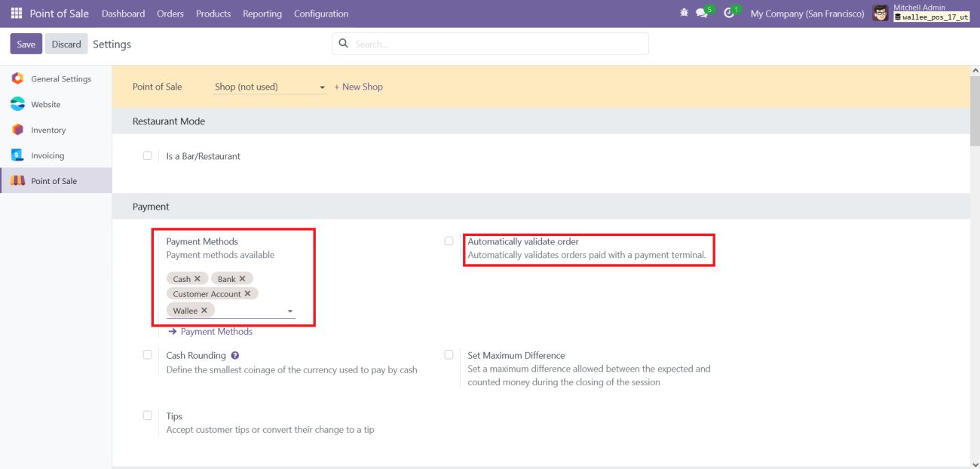
Task: Enable Automatically validate order checkbox
Action: coord(449,241)
